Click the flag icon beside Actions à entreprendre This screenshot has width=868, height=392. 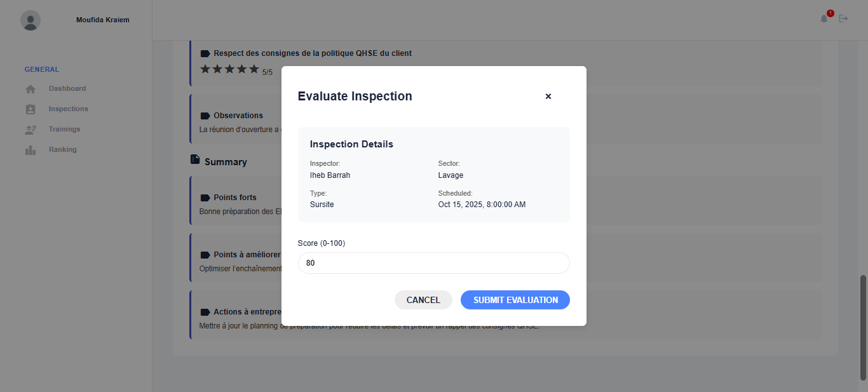click(x=205, y=311)
